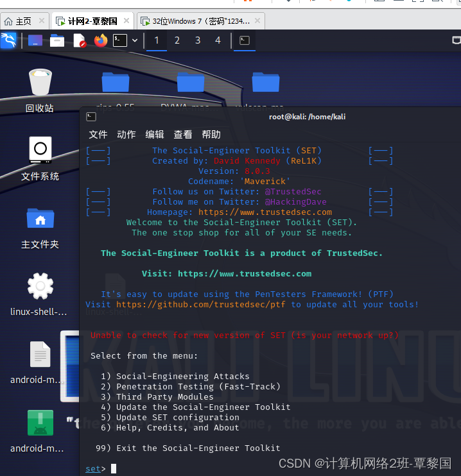This screenshot has width=461, height=476.
Task: Select the rips-0.55 desktop folder
Action: [116, 82]
